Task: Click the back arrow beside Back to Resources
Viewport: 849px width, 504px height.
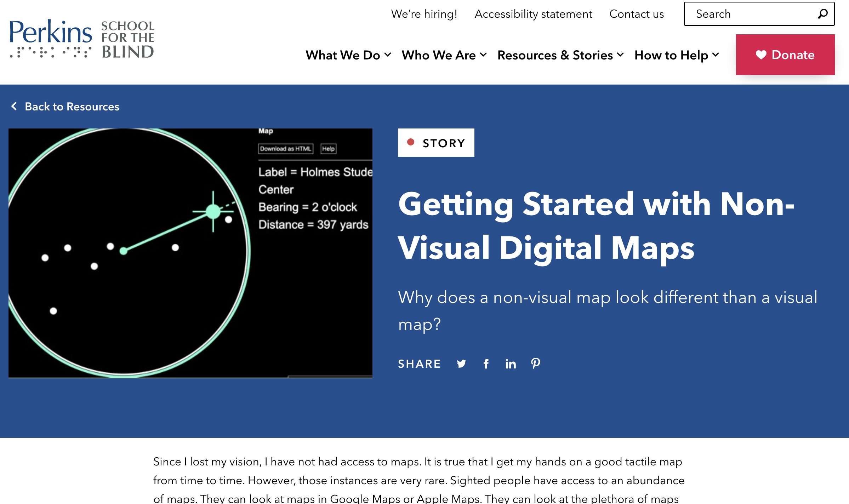Action: coord(14,106)
